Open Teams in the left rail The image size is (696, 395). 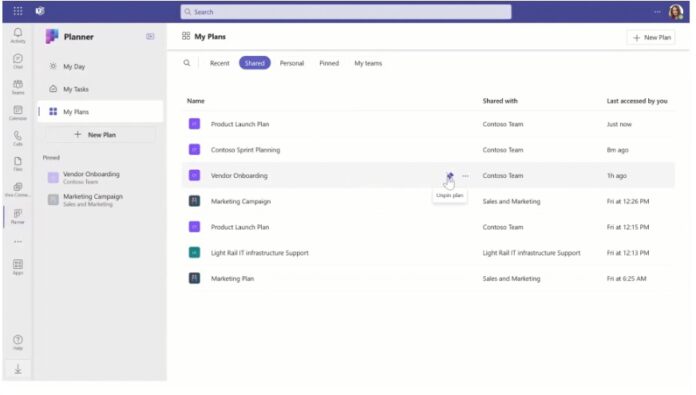(18, 87)
